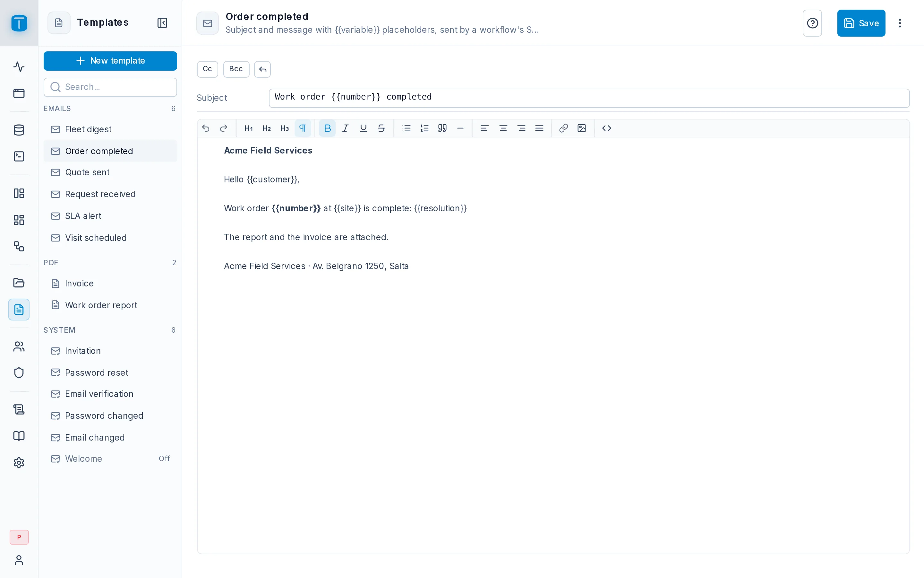Insert a numbered list
Viewport: 924px width, 578px height.
click(x=424, y=128)
